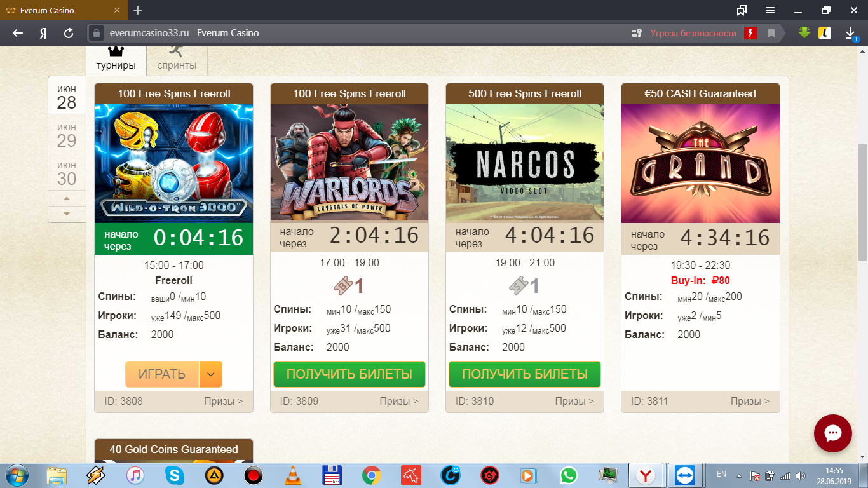Click the 0:04:16 countdown timer
868x488 pixels.
click(x=199, y=238)
